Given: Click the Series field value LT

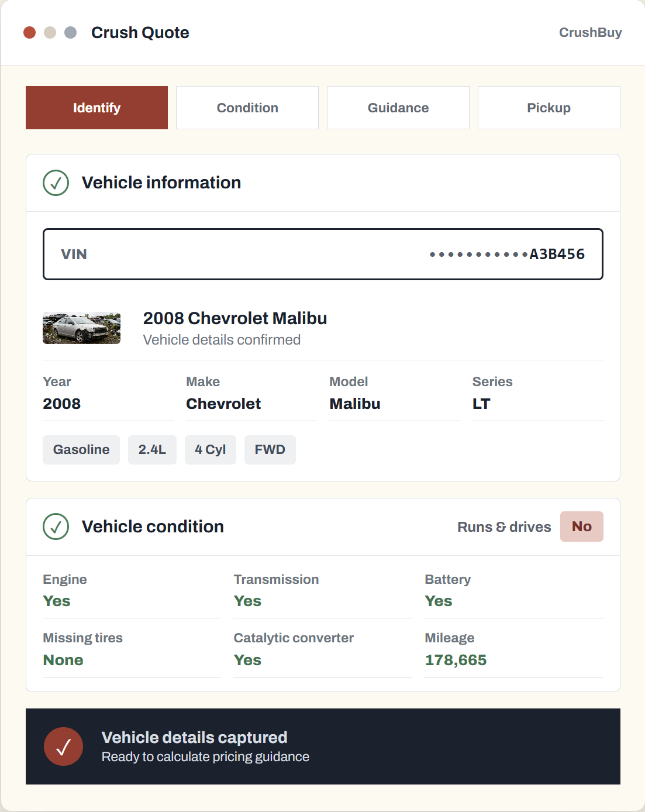Looking at the screenshot, I should [x=481, y=404].
